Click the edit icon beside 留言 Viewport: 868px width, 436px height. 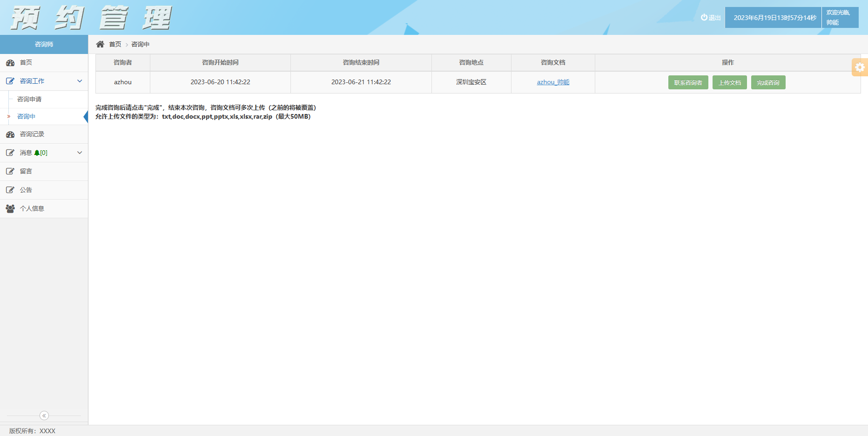coord(10,171)
